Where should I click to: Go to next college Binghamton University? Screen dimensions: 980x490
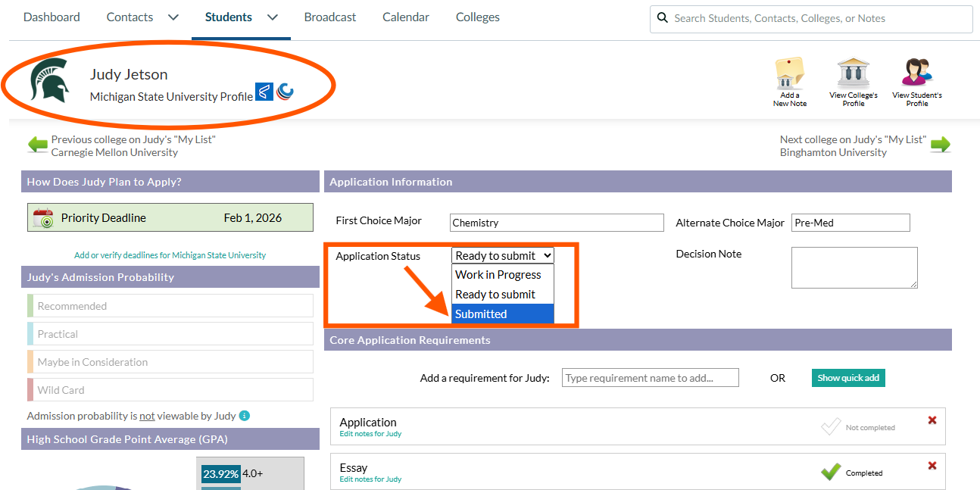click(x=833, y=152)
